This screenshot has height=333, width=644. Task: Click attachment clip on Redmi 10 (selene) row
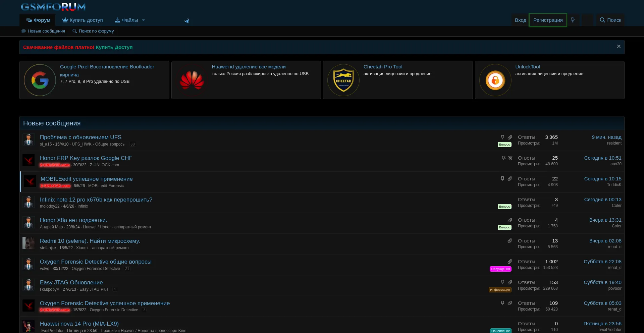(510, 241)
